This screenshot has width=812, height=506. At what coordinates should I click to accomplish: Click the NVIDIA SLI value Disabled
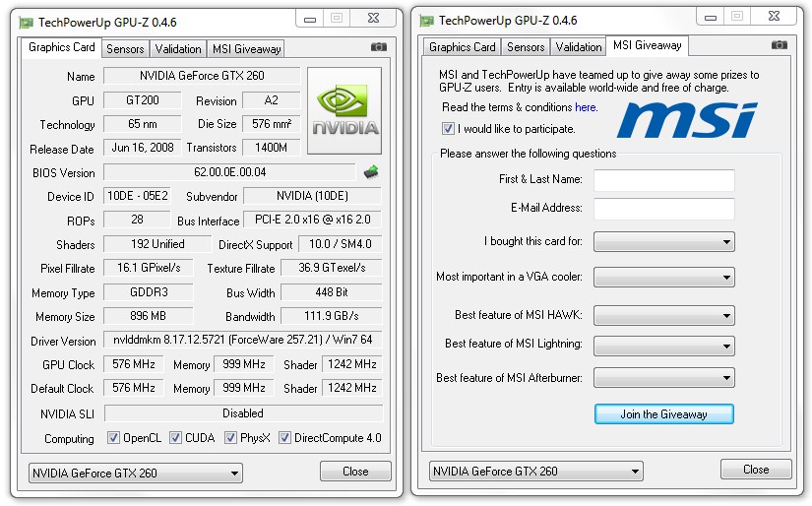coord(243,413)
